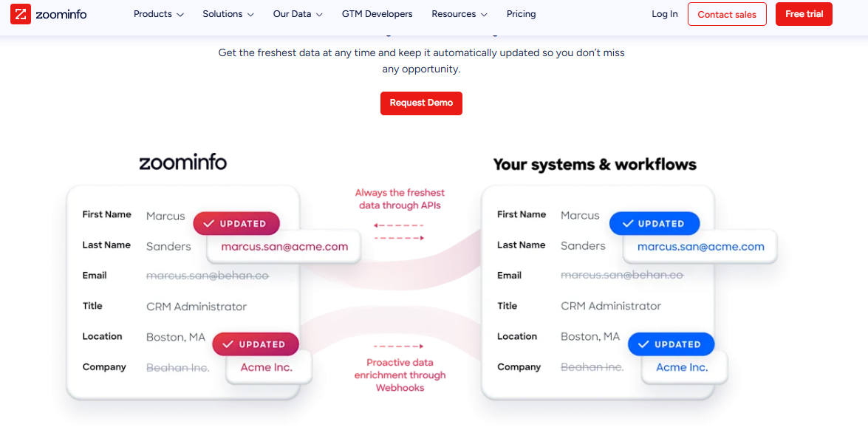Click the blue Acme Inc. chip
Image resolution: width=868 pixels, height=430 pixels.
coord(684,367)
